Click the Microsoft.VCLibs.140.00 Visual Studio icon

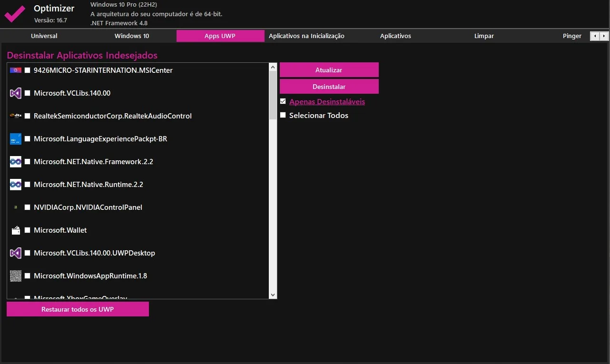16,93
